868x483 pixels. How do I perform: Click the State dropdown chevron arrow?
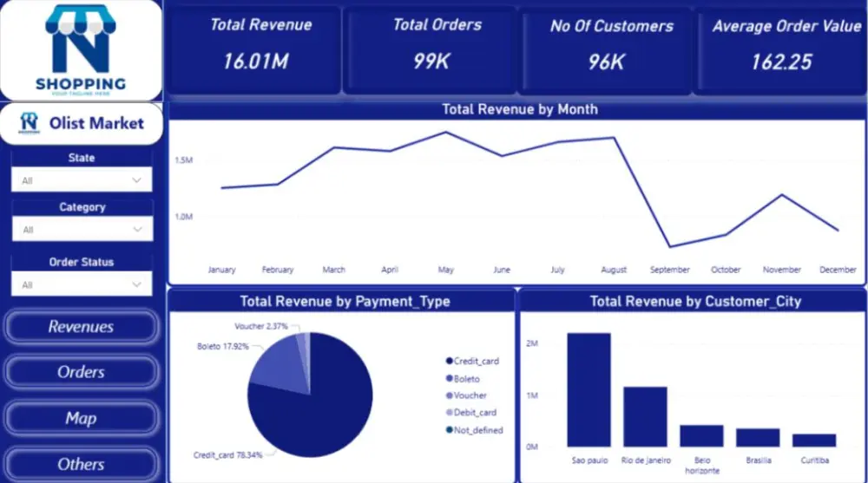(137, 179)
